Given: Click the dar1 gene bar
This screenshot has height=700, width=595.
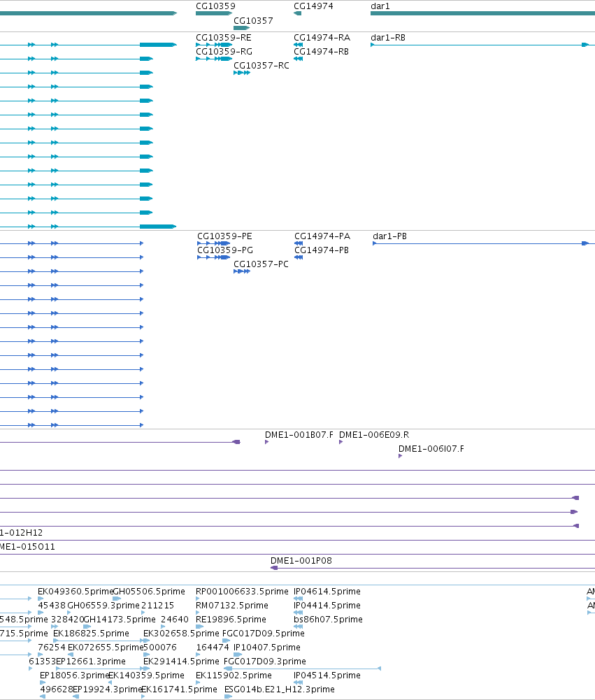Looking at the screenshot, I should pyautogui.click(x=482, y=13).
